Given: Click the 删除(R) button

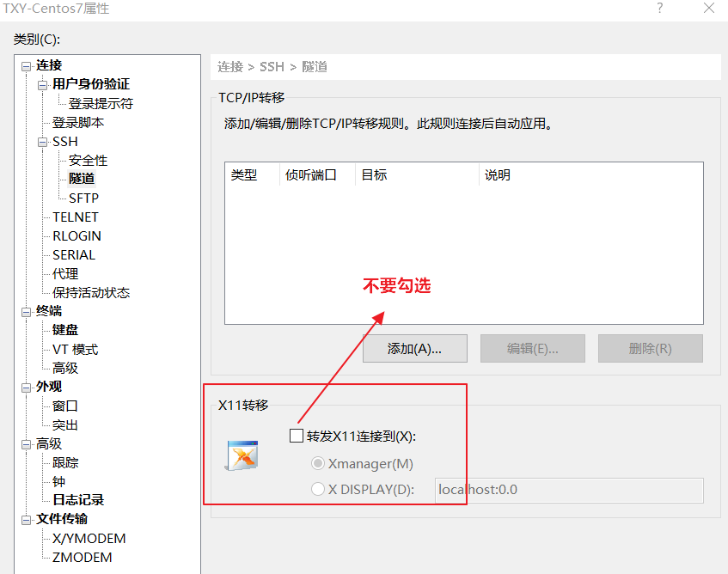Looking at the screenshot, I should click(x=650, y=349).
